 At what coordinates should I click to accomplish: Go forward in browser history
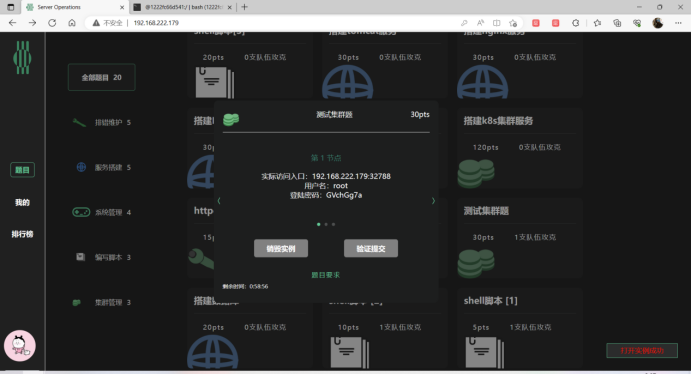pos(32,23)
